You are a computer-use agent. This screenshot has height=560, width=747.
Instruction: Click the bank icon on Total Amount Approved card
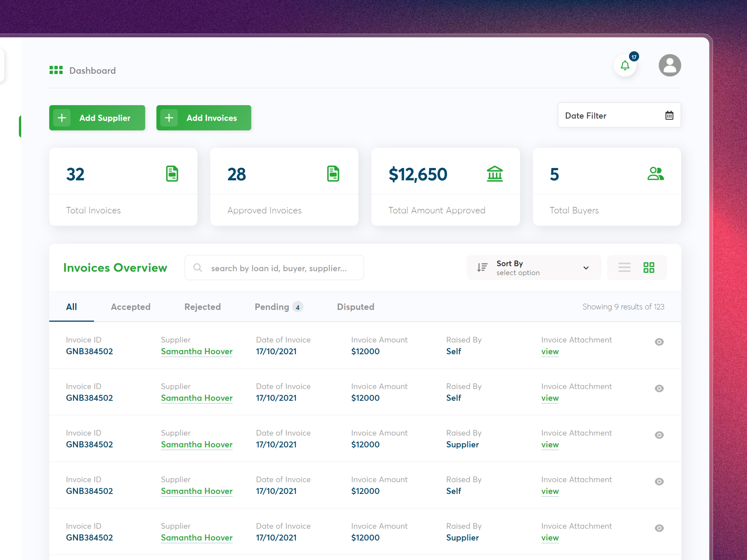(x=495, y=174)
